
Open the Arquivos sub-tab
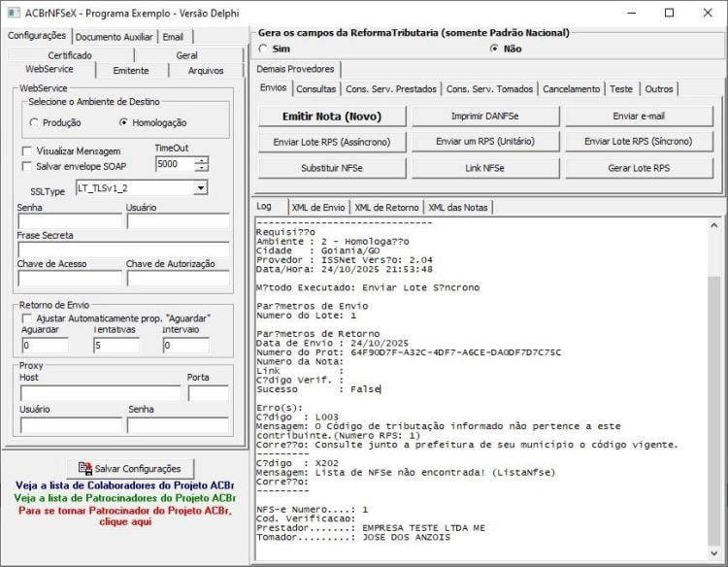(x=206, y=71)
